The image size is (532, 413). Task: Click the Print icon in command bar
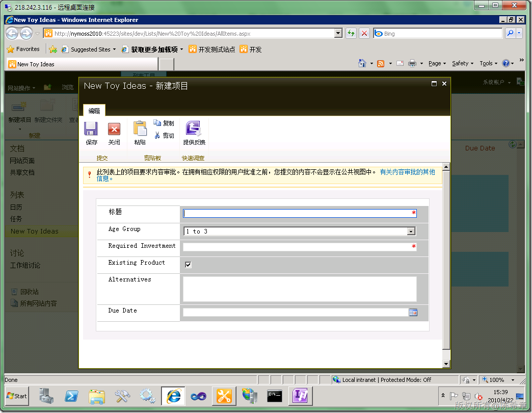click(x=412, y=63)
